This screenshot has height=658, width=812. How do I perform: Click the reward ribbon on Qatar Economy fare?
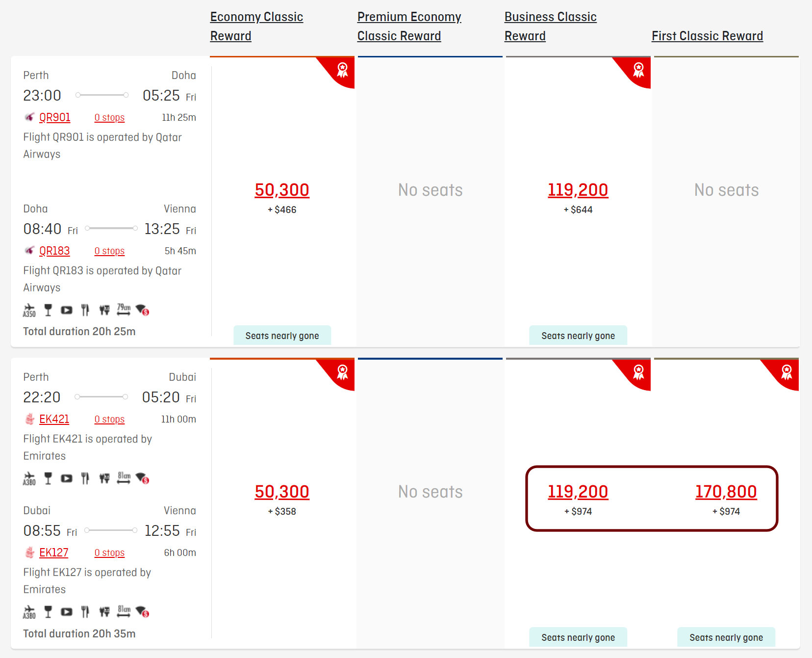point(342,70)
